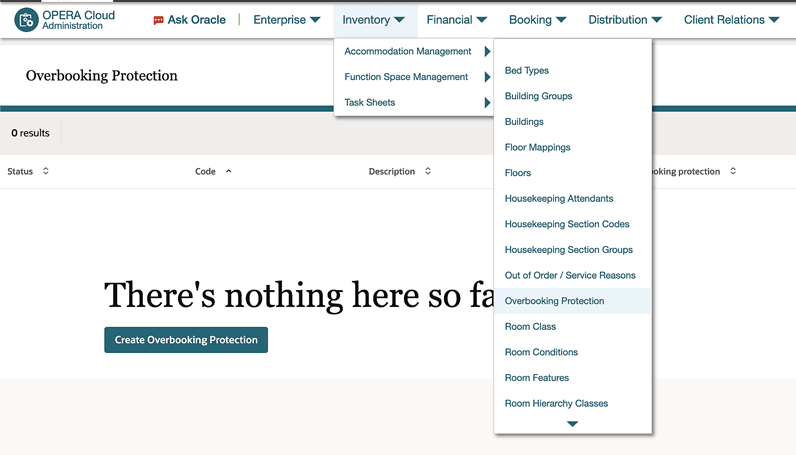Viewport: 796px width, 455px height.
Task: Open the Distribution menu
Action: (x=625, y=20)
